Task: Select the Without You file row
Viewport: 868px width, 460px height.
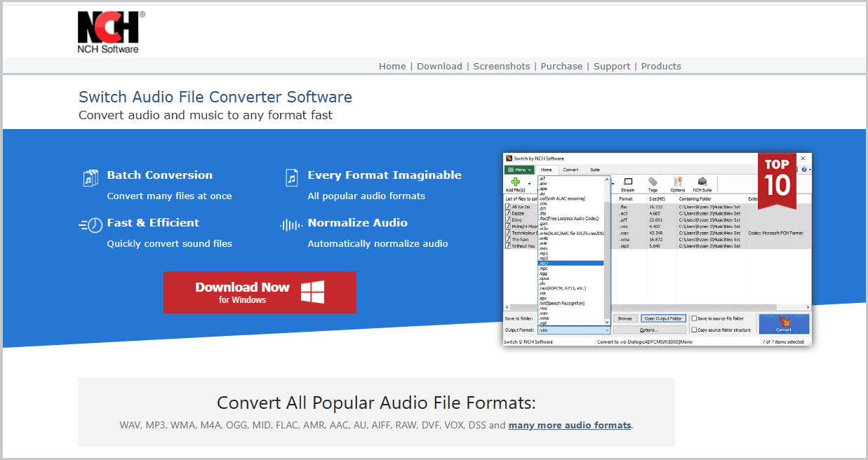Action: pos(658,246)
